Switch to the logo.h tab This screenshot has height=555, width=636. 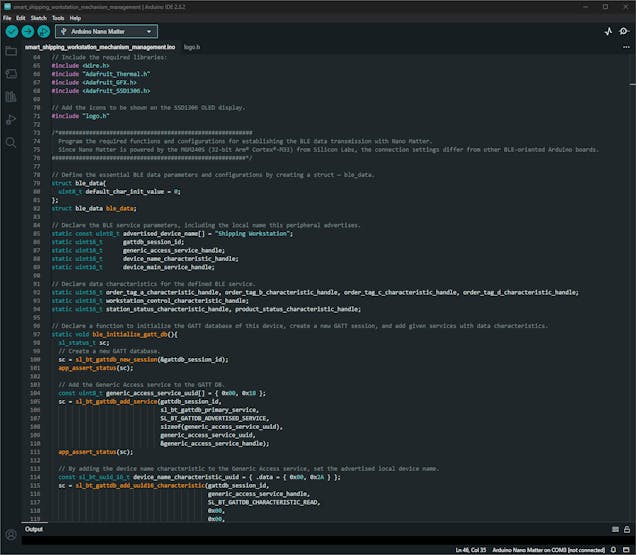192,47
